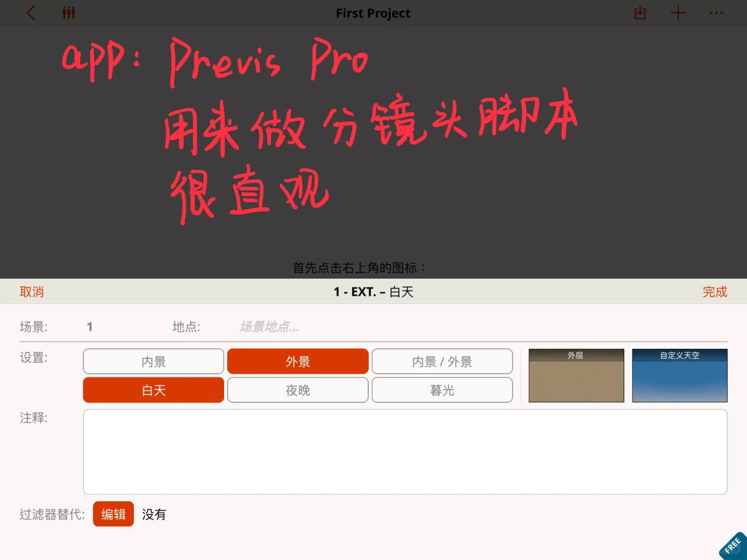The height and width of the screenshot is (560, 747).
Task: Cancel editing with the 取消 button
Action: point(32,291)
